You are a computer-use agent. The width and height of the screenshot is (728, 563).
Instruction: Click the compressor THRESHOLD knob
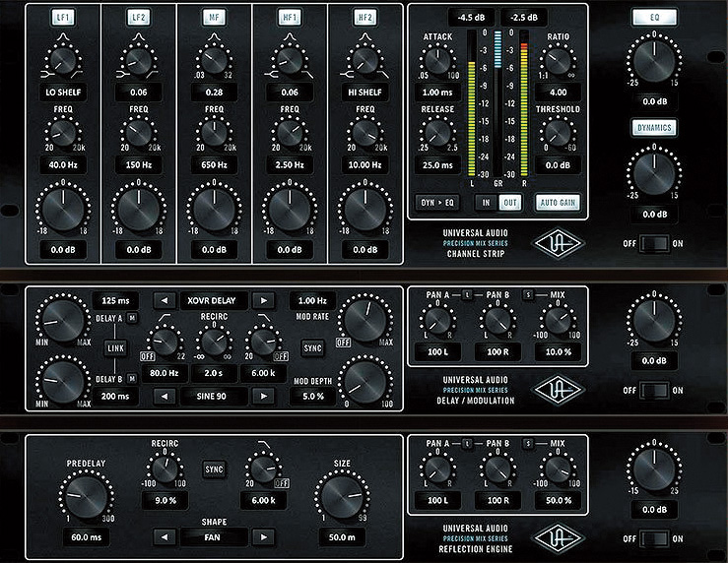(x=558, y=134)
